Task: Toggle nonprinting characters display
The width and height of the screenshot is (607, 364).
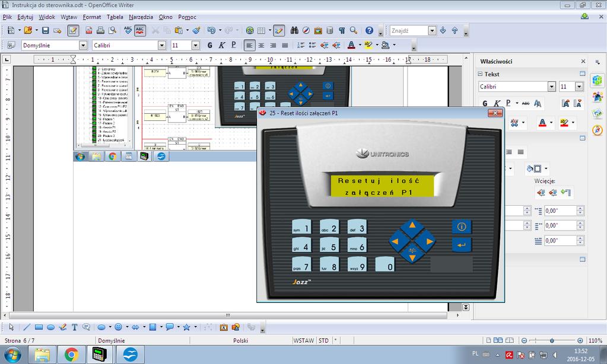Action: pyautogui.click(x=342, y=30)
